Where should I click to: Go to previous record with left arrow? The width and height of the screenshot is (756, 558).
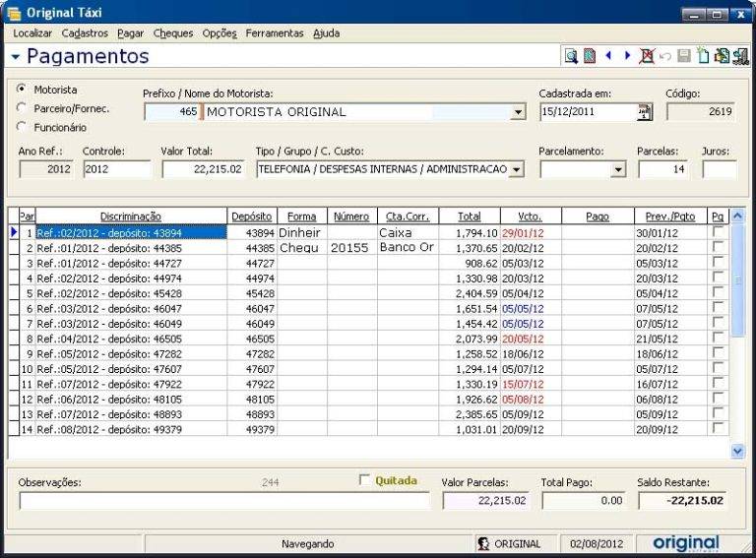click(x=608, y=57)
